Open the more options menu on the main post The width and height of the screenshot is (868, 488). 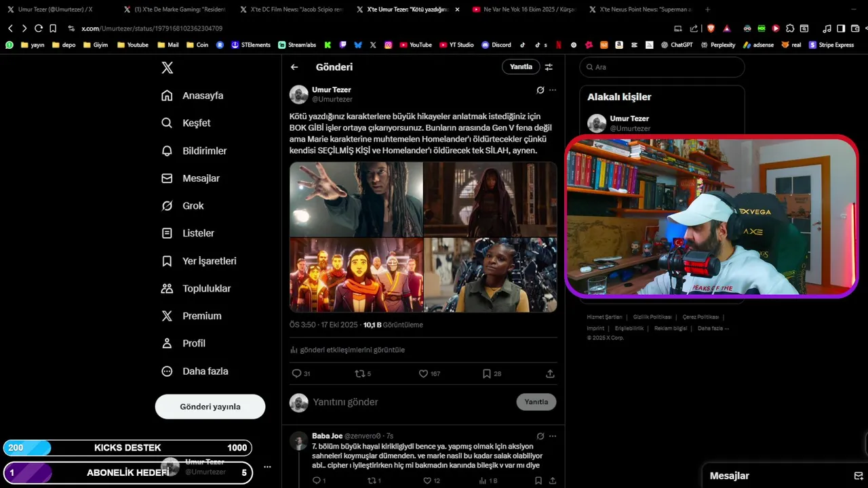click(553, 89)
